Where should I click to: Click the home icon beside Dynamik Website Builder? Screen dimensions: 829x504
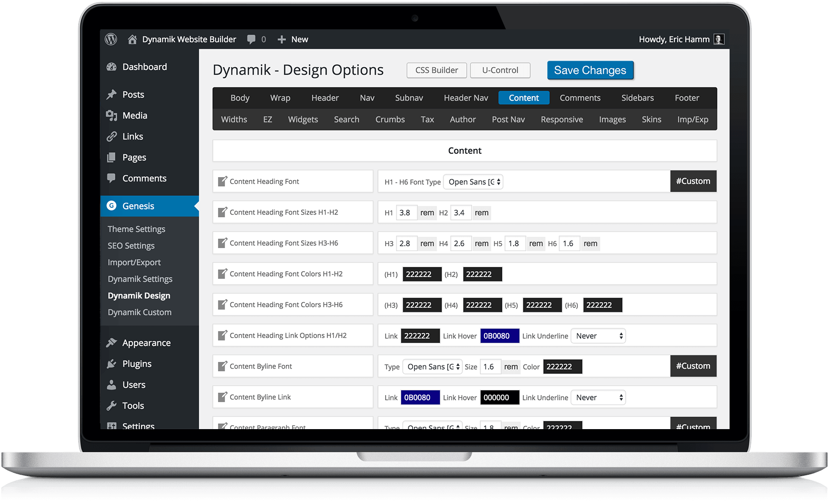click(x=132, y=39)
